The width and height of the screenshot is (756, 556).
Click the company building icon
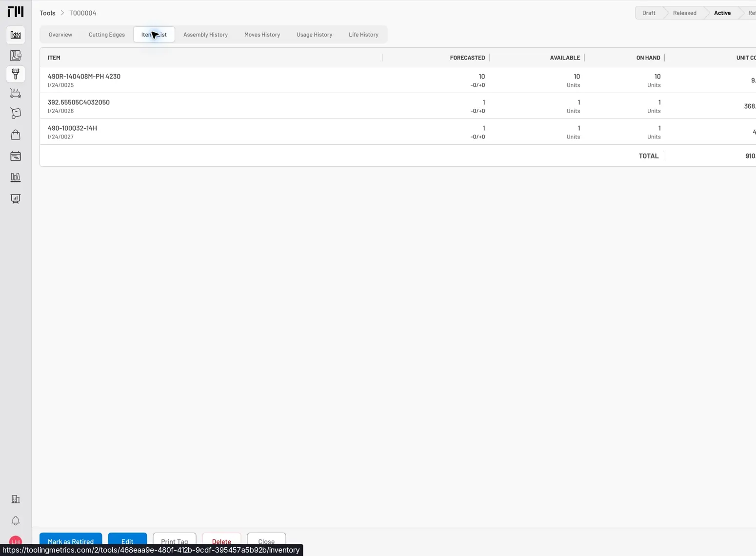pyautogui.click(x=16, y=499)
